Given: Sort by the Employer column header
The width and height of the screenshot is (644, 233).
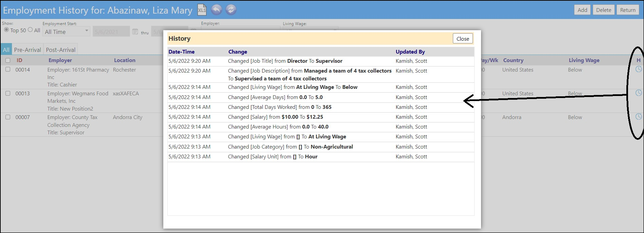Looking at the screenshot, I should pos(60,60).
